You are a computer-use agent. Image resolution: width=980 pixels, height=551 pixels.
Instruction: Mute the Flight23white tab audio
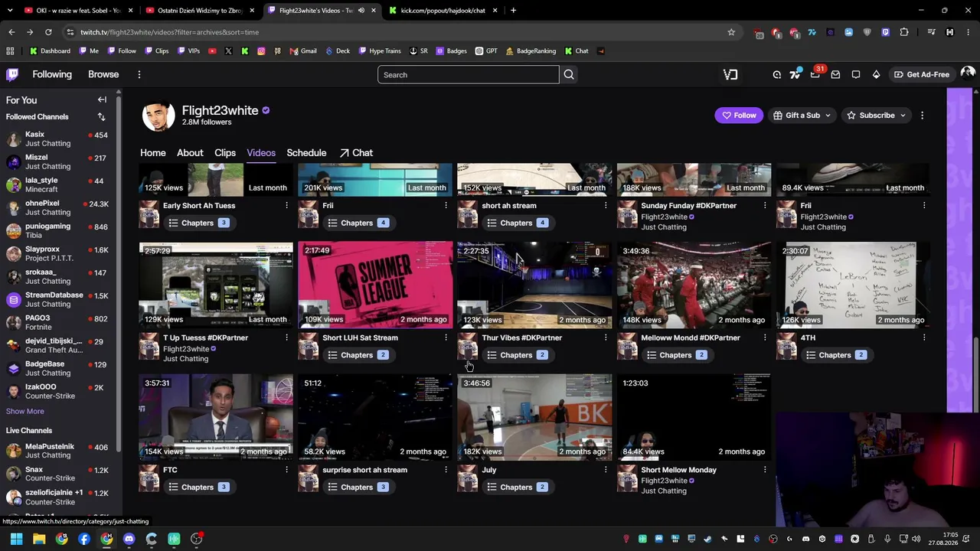pyautogui.click(x=361, y=11)
